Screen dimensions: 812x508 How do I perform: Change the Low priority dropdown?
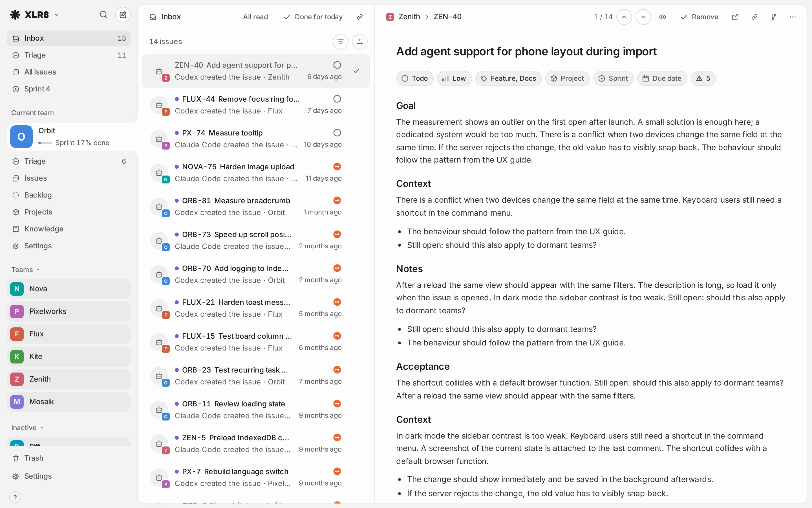tap(454, 78)
